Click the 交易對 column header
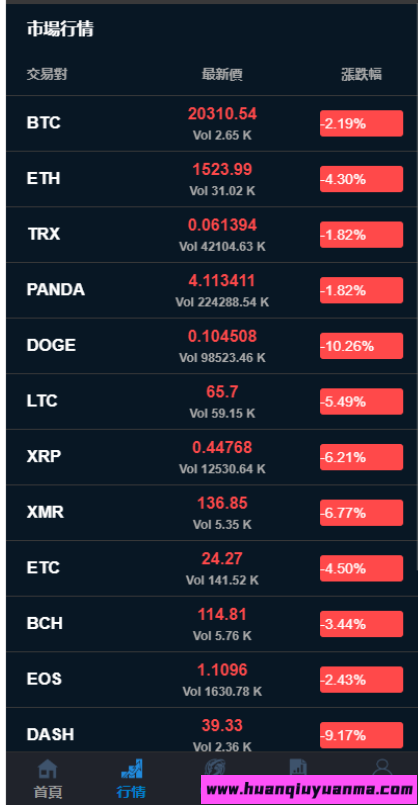 point(47,74)
